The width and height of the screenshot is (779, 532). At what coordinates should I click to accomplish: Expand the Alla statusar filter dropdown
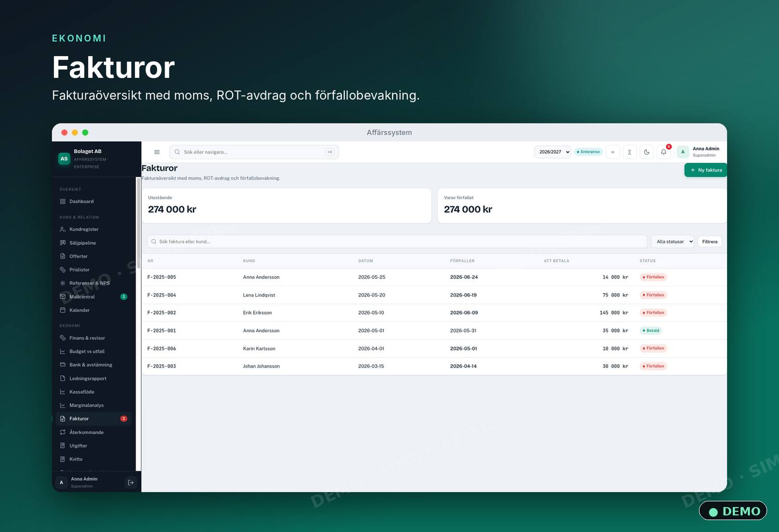coord(673,241)
